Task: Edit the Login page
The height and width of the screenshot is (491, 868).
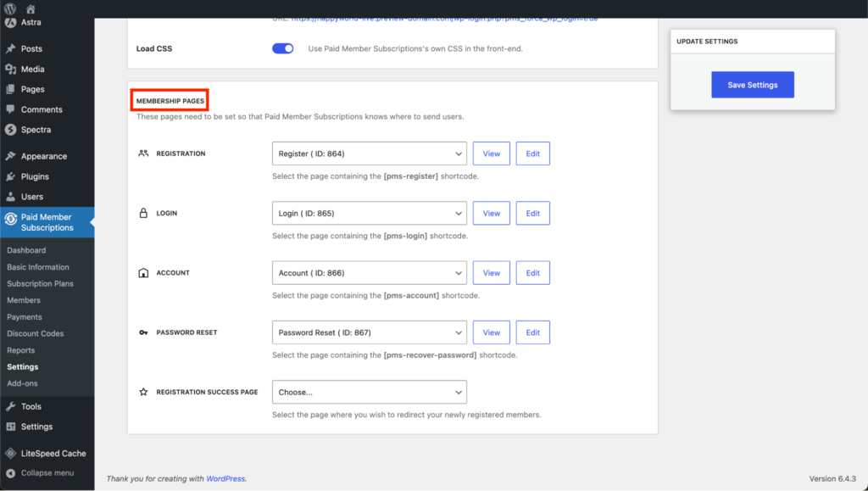Action: pyautogui.click(x=532, y=213)
